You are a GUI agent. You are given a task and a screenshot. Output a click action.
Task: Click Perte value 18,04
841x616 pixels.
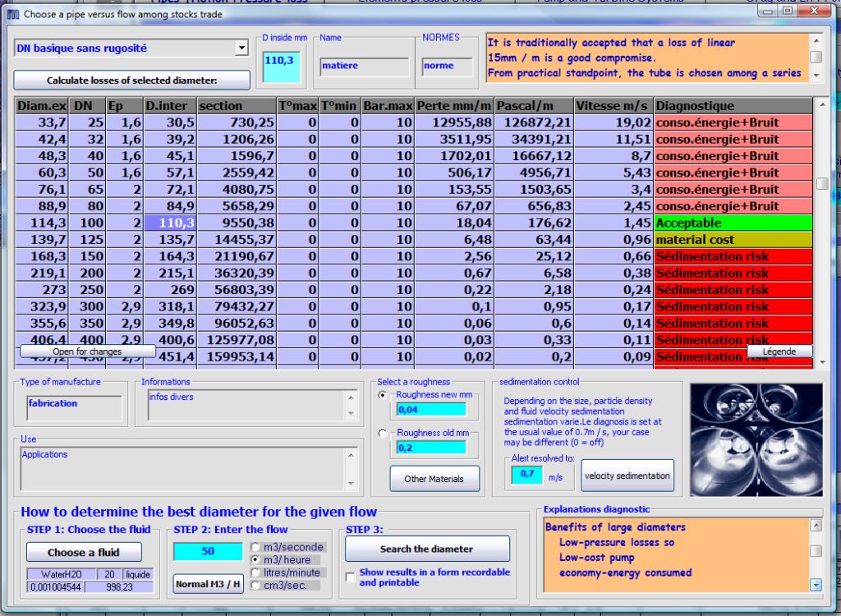454,223
